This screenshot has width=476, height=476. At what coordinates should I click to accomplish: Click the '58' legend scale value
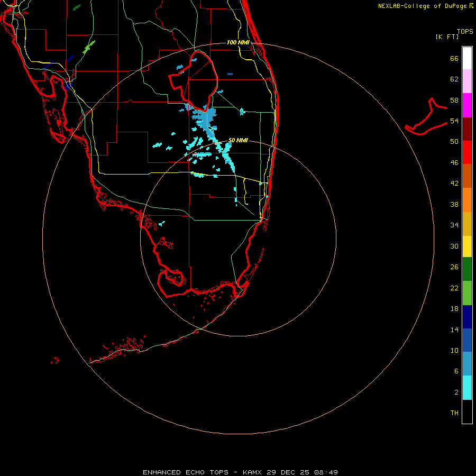454,100
